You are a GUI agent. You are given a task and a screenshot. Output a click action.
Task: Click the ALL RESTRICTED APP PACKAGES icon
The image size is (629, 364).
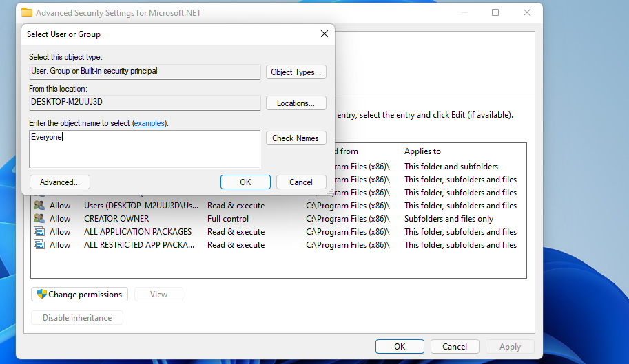point(39,245)
